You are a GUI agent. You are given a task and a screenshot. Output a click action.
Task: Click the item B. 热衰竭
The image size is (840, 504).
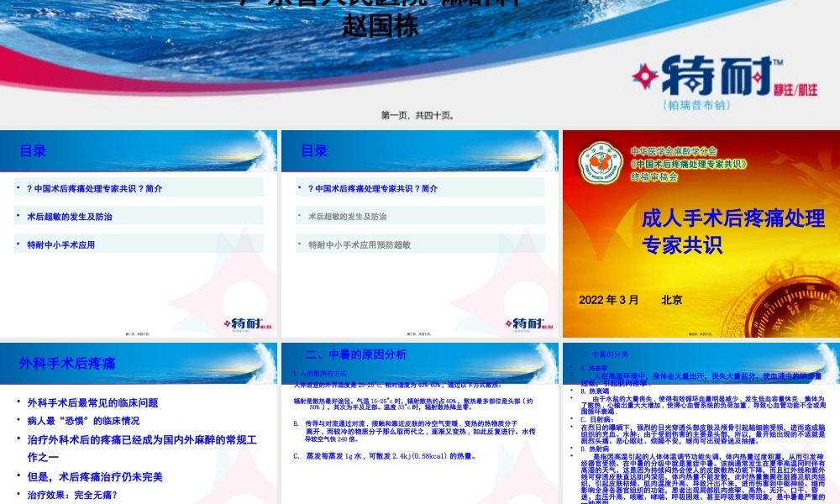(x=594, y=391)
